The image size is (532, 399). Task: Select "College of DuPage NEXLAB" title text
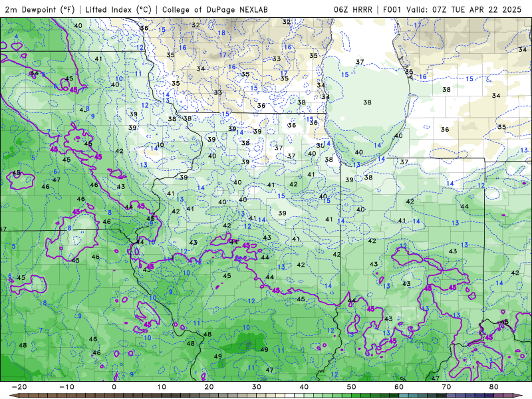click(215, 9)
